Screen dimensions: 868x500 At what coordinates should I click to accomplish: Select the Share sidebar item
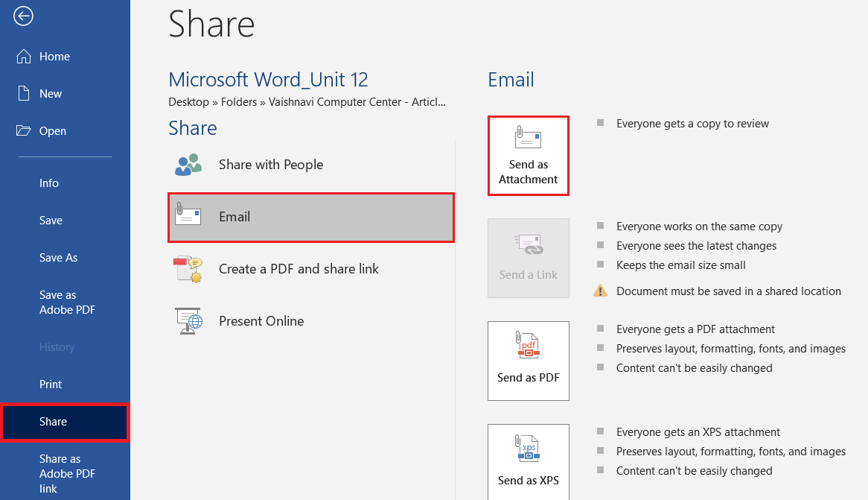[65, 422]
